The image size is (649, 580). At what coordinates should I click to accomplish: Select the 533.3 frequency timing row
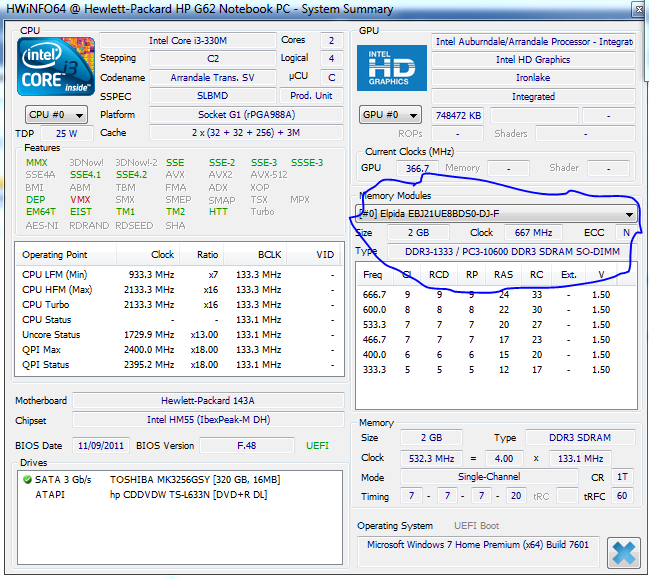(496, 325)
